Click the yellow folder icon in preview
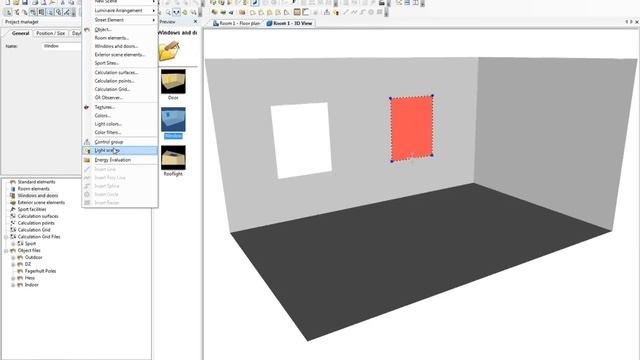Screen dimensions: 640x360 [169, 51]
